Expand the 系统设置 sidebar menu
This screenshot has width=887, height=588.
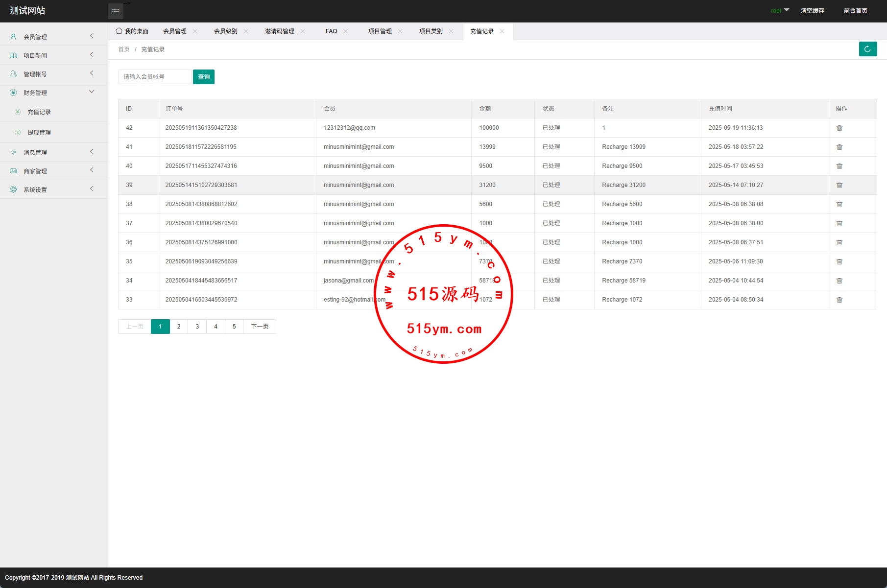tap(54, 189)
